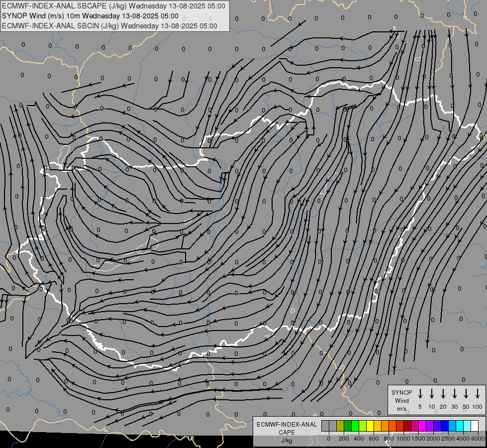Viewport: 487px width, 448px height.
Task: Click the '400' tick on the CAPE scale
Action: point(359,439)
